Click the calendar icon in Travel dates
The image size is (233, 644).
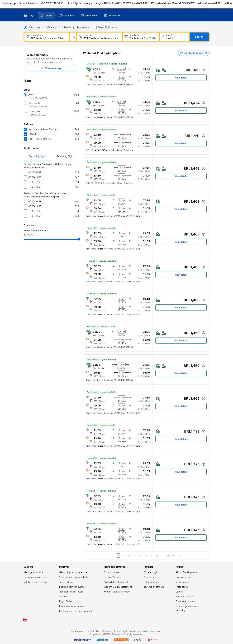126,37
